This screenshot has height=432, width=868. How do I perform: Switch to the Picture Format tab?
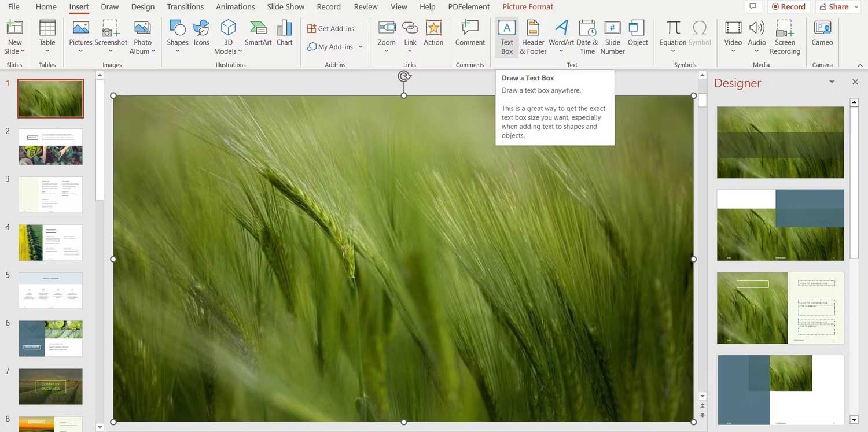tap(527, 6)
